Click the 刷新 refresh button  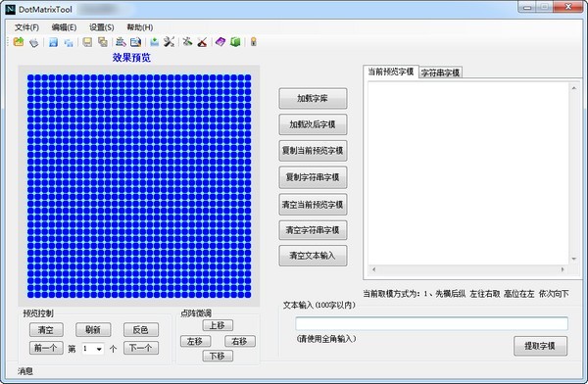tap(93, 330)
